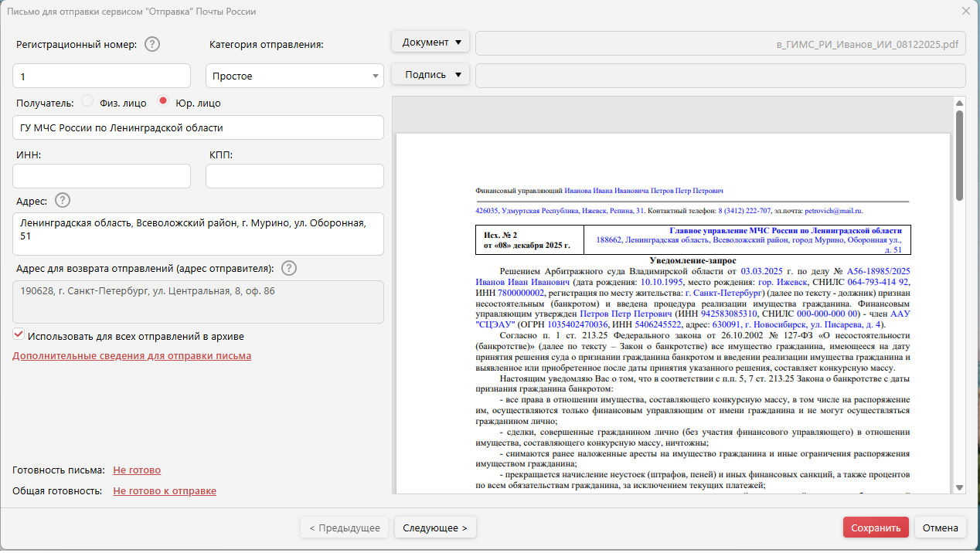Click the ИНН input field
Screen dimensions: 980x553
tap(101, 176)
